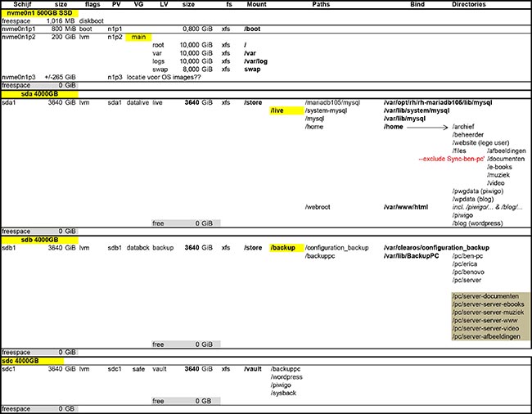Select the "PV" column header
Viewport: 532px width, 414px height.
(x=116, y=4)
